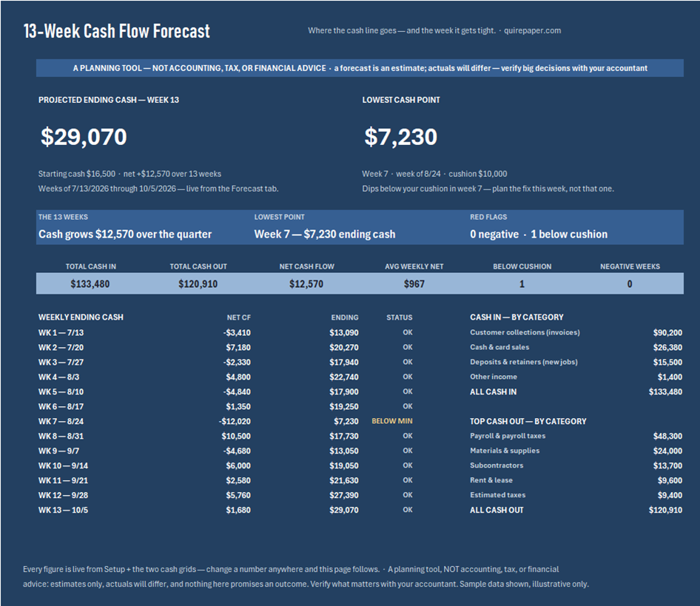This screenshot has width=700, height=606.
Task: Select WK 8 net CF $10,500
Action: click(x=236, y=436)
